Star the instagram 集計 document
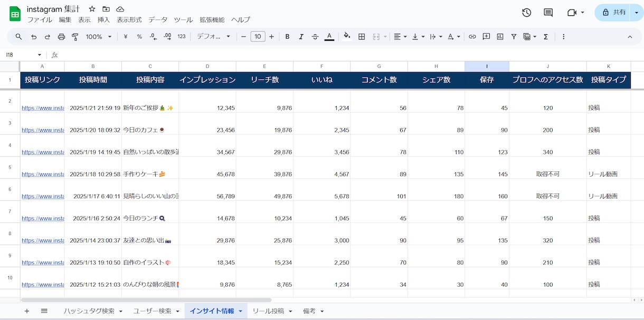The width and height of the screenshot is (644, 320). (92, 9)
